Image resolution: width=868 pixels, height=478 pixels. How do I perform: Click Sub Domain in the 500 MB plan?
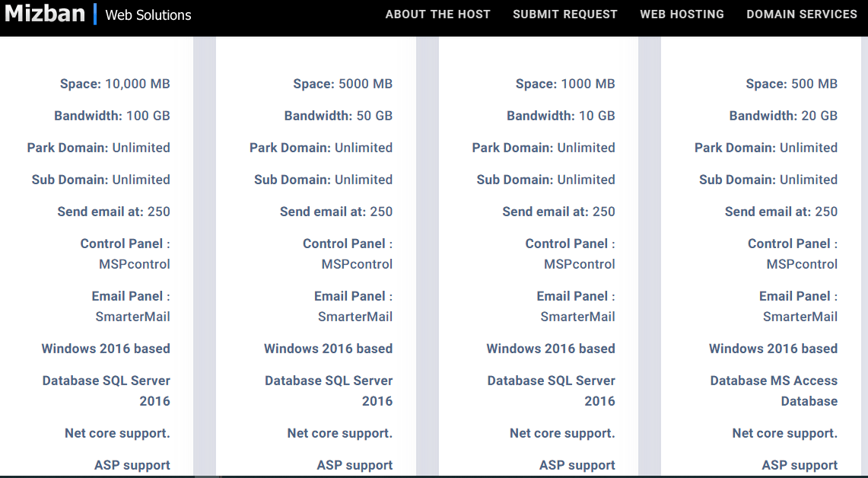click(x=768, y=180)
